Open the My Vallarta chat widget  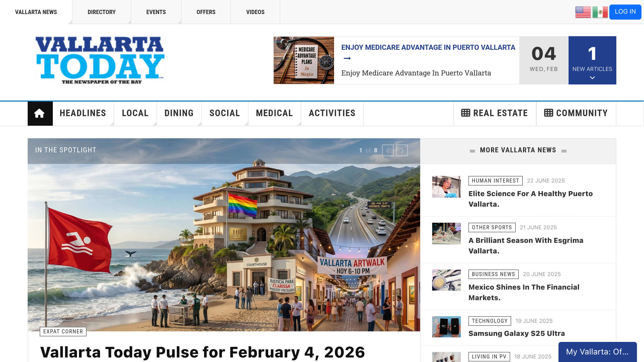[x=597, y=352]
